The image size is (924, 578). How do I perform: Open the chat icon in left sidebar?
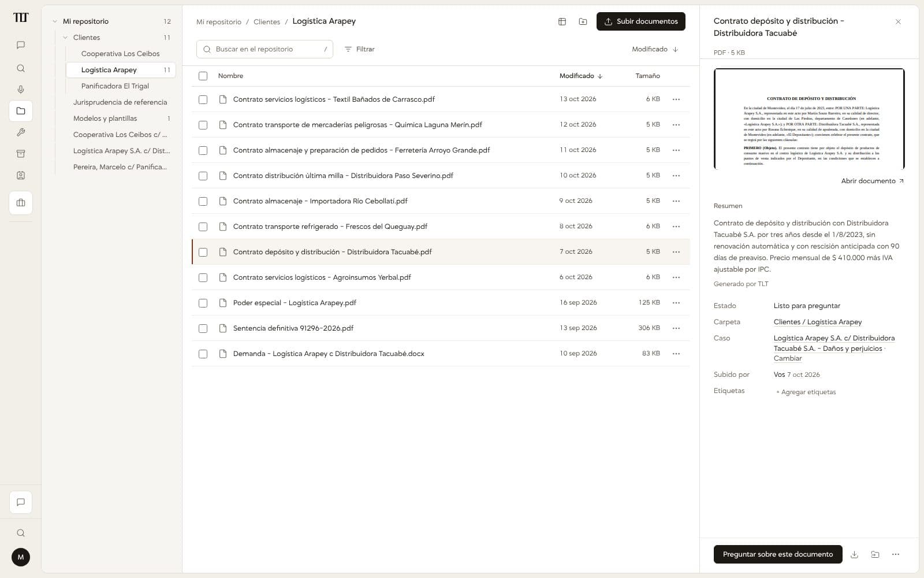point(21,45)
